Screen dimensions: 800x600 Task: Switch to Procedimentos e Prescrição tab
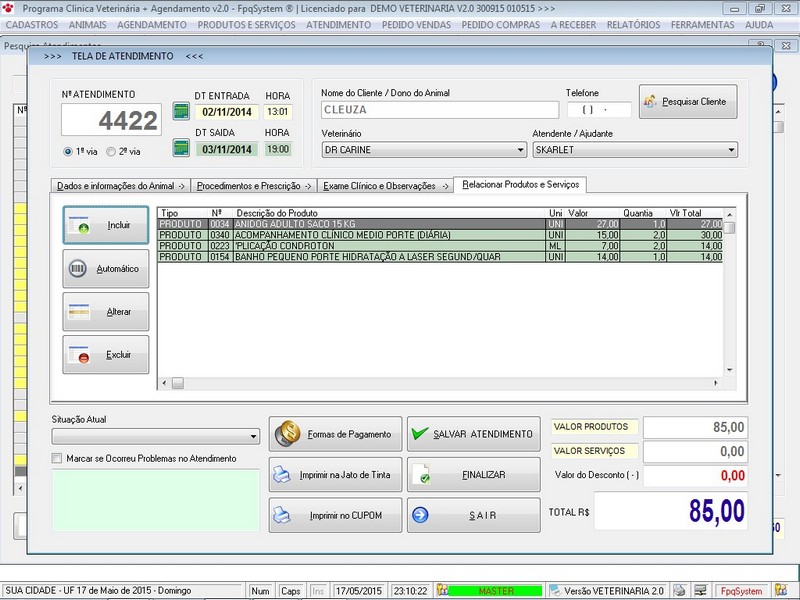[253, 186]
